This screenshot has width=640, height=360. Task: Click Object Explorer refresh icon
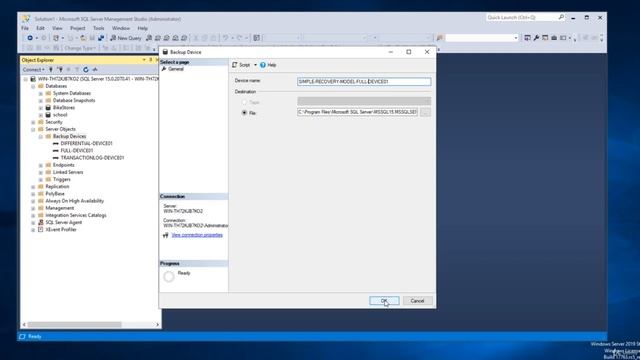pos(86,70)
